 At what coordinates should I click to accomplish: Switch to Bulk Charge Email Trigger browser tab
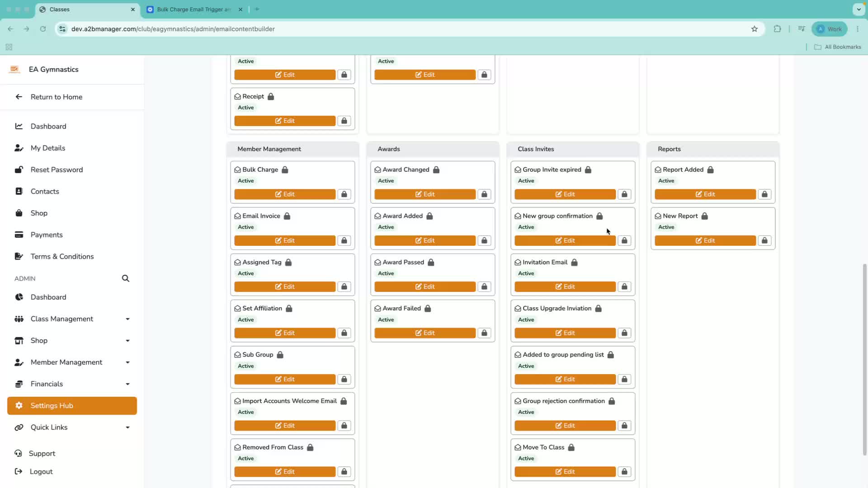pyautogui.click(x=193, y=9)
